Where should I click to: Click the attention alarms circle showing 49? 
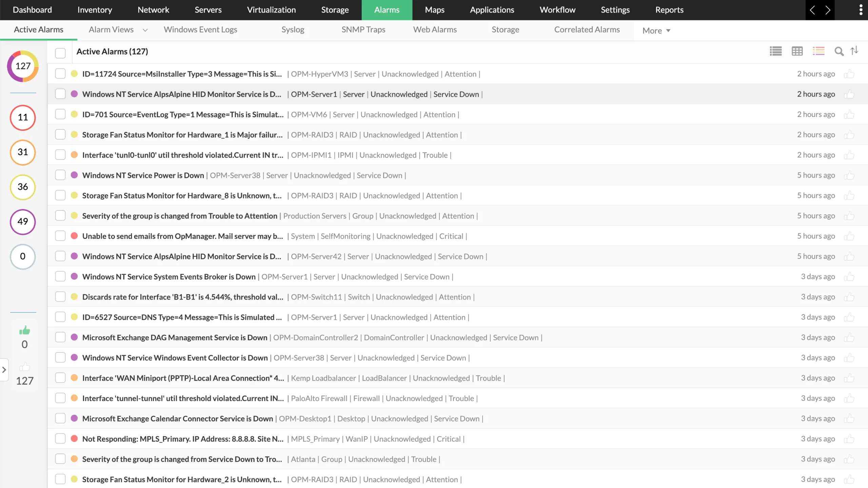click(22, 222)
